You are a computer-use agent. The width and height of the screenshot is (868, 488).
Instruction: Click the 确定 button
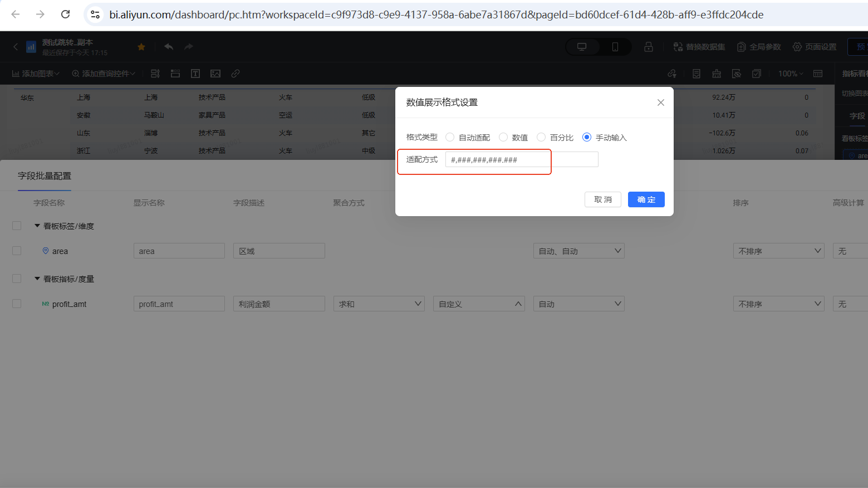646,199
